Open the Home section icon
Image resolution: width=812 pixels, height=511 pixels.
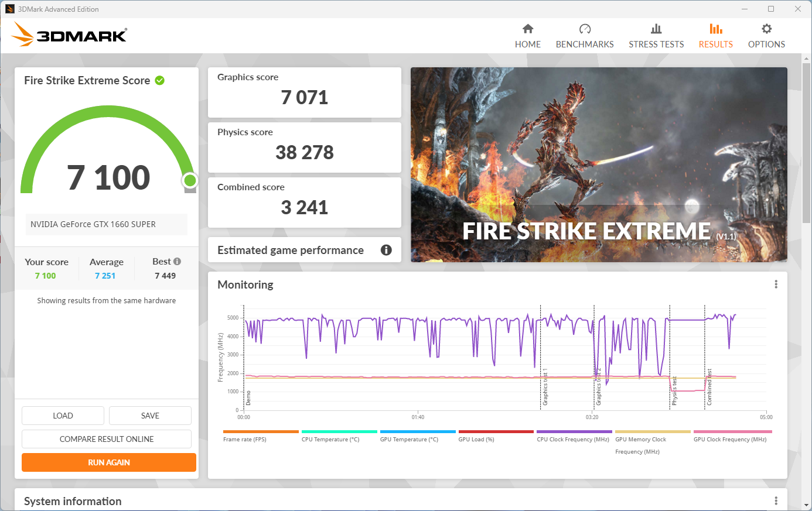[528, 29]
